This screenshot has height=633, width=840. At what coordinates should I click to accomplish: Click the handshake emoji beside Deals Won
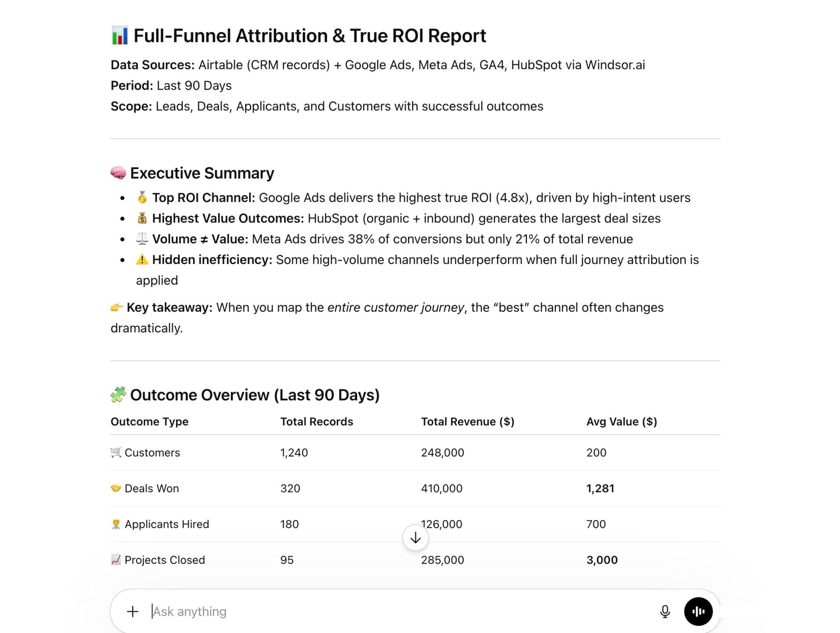pyautogui.click(x=115, y=488)
